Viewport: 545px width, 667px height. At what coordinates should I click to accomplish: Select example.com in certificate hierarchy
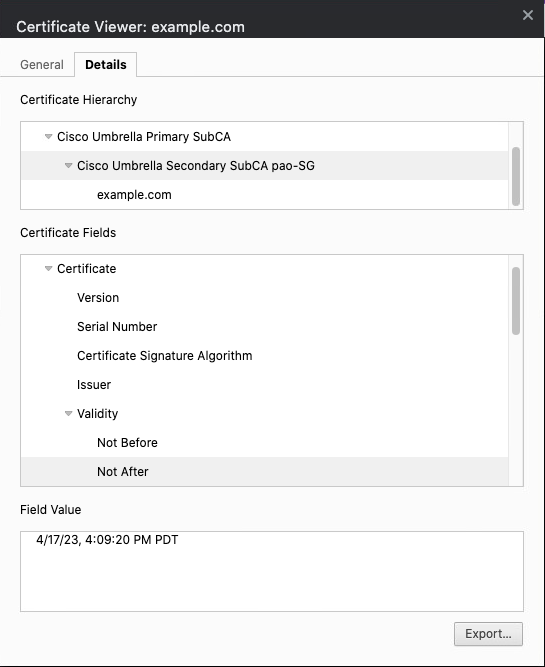[134, 195]
